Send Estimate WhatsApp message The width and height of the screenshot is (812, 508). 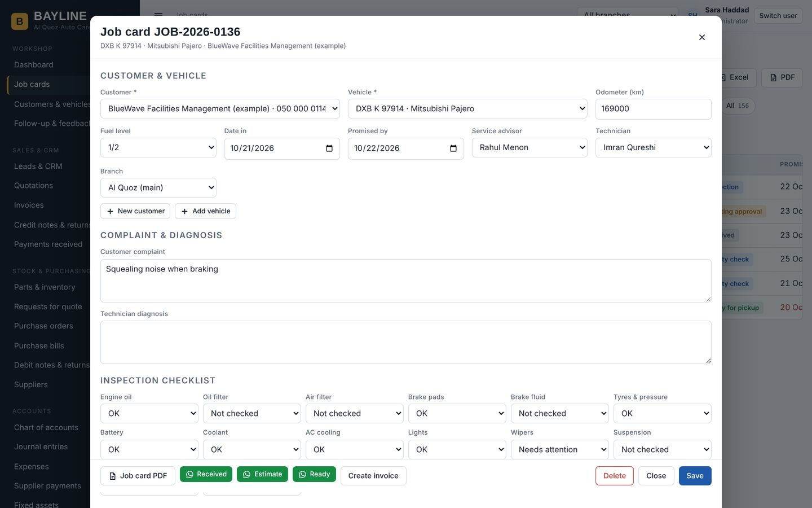262,474
